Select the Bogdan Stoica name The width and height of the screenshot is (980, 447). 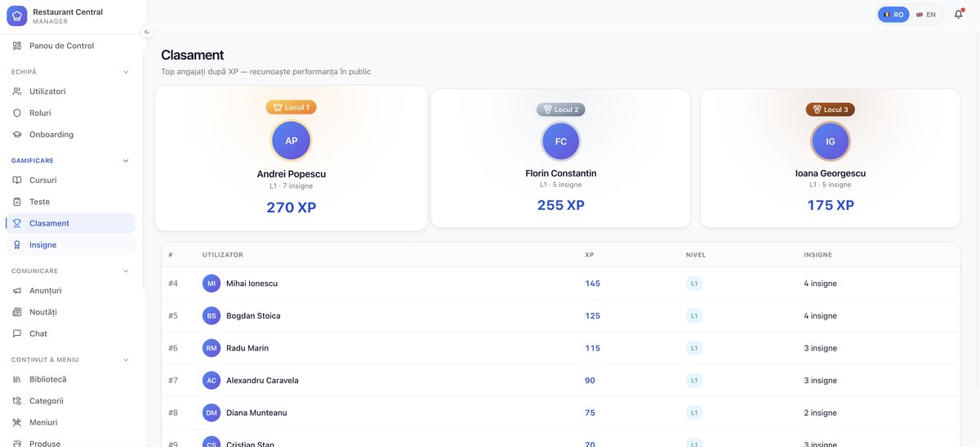tap(253, 315)
